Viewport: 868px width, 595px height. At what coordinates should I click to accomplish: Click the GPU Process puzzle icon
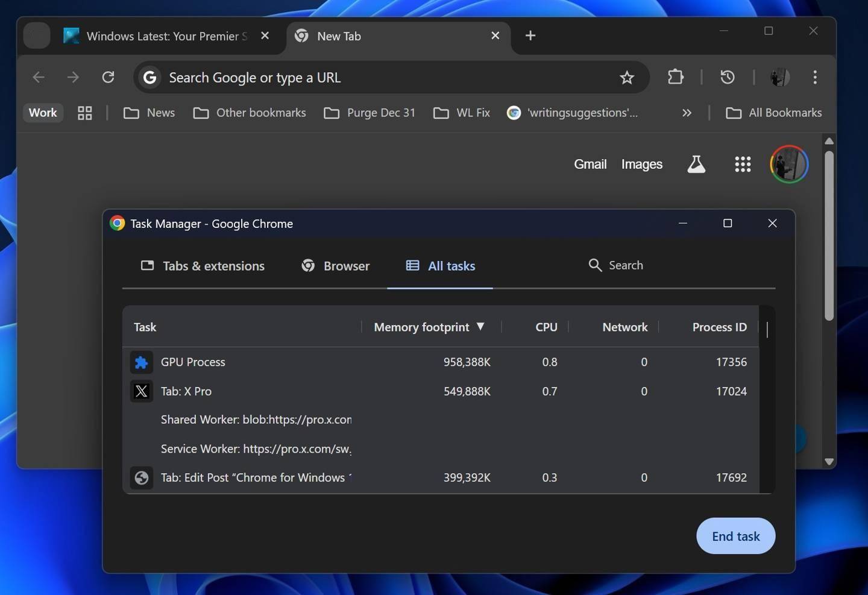[x=142, y=362]
